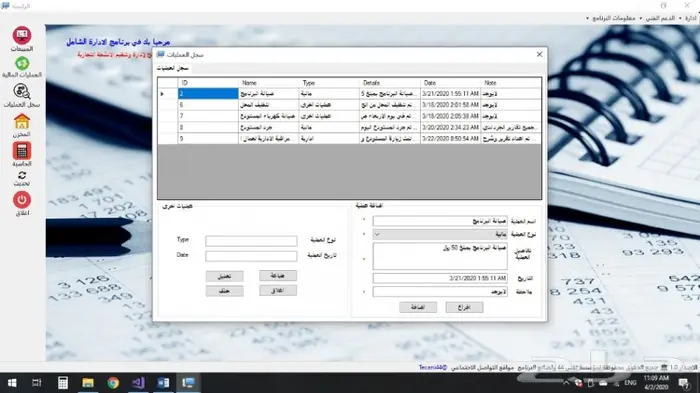Launch Calculator from the taskbar
Image resolution: width=700 pixels, height=393 pixels.
click(x=62, y=383)
